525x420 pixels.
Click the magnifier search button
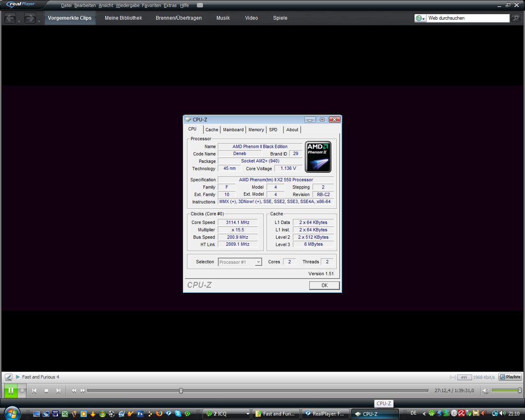tap(516, 18)
